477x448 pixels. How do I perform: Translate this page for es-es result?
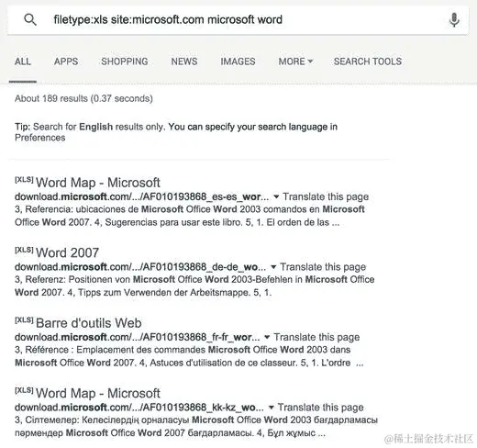[326, 196]
